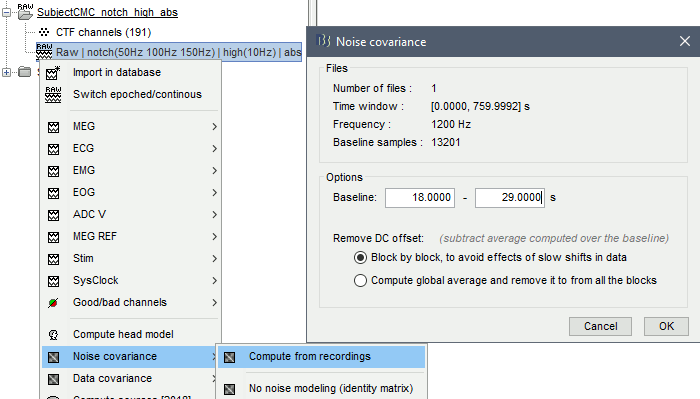700x399 pixels.
Task: Expand the collapsed folder node below
Action: pyautogui.click(x=6, y=72)
